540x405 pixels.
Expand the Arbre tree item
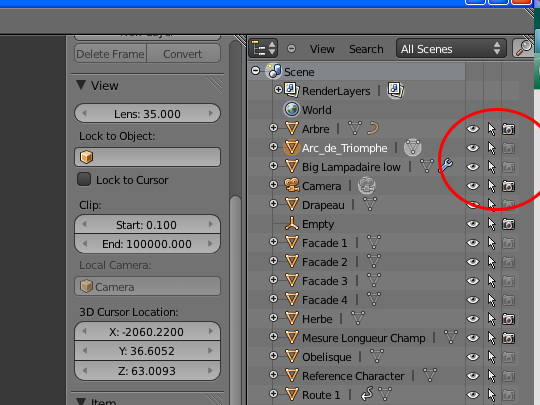tap(273, 128)
